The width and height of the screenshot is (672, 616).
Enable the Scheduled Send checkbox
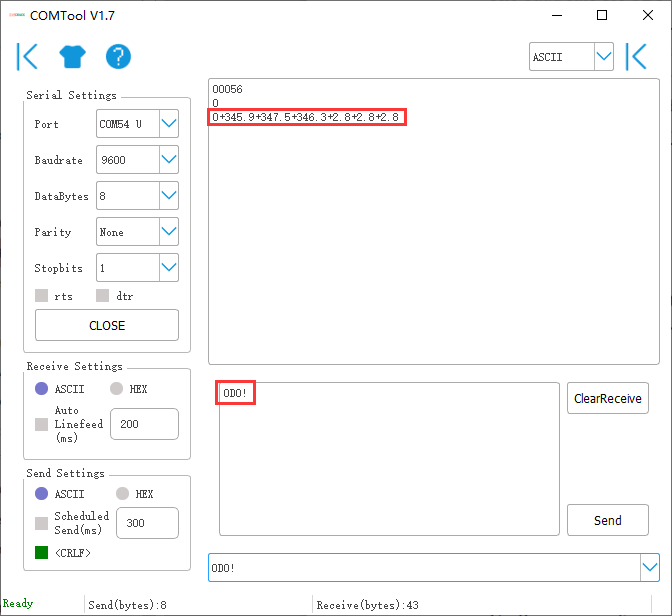[42, 523]
